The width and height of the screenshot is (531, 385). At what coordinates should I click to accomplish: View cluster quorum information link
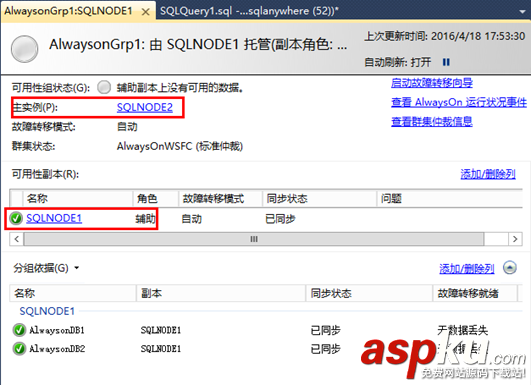[x=432, y=121]
